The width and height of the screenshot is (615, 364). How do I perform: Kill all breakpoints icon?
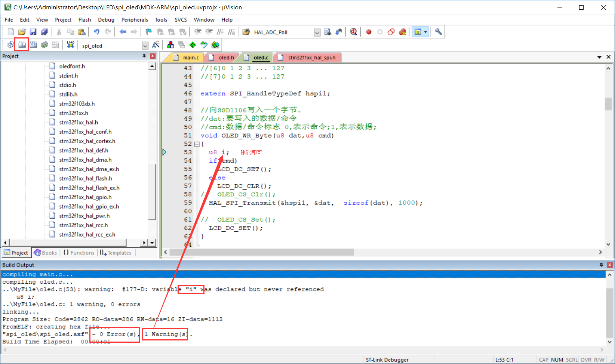coord(402,32)
